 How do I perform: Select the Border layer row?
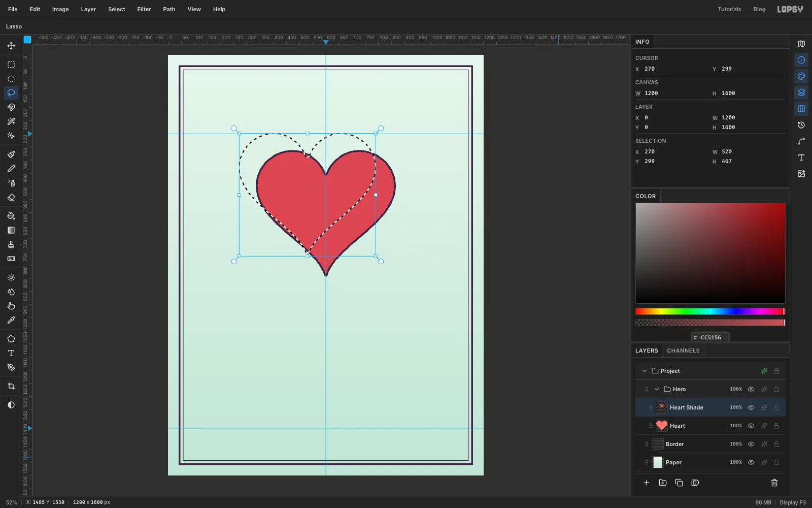pos(710,444)
